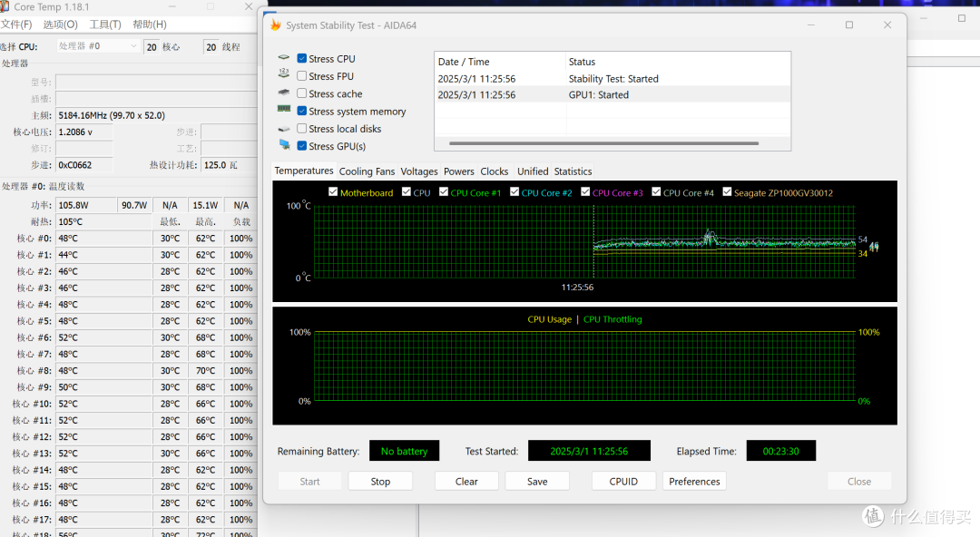980x537 pixels.
Task: Toggle the CPU Core #3 legend checkbox
Action: (585, 192)
